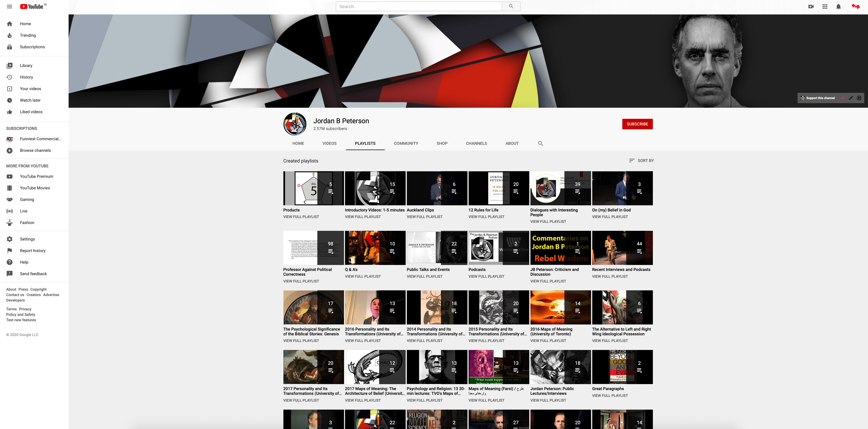This screenshot has height=429, width=868.
Task: Open the YouTube apps grid icon
Action: tap(825, 6)
